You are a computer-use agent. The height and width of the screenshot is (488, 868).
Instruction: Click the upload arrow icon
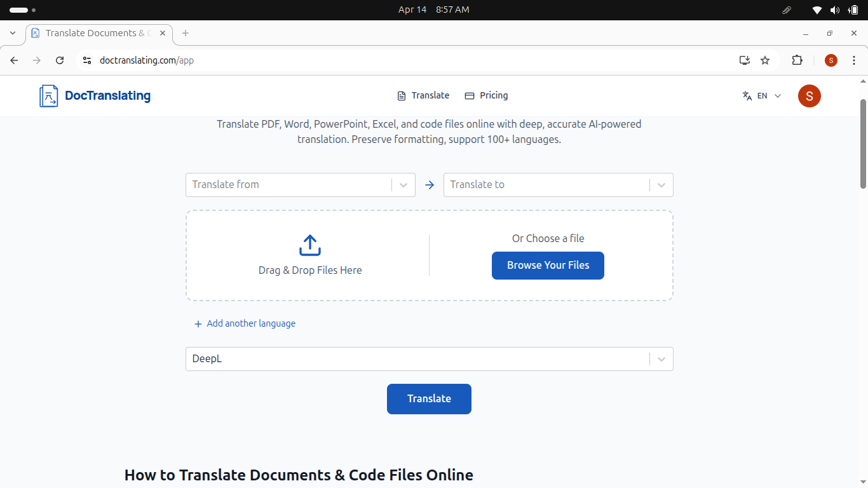309,245
